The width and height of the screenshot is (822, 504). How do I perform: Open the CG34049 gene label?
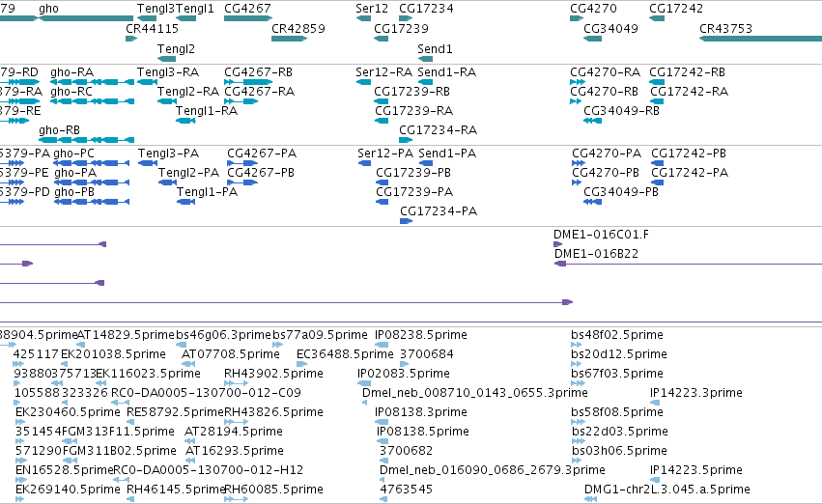tap(610, 29)
